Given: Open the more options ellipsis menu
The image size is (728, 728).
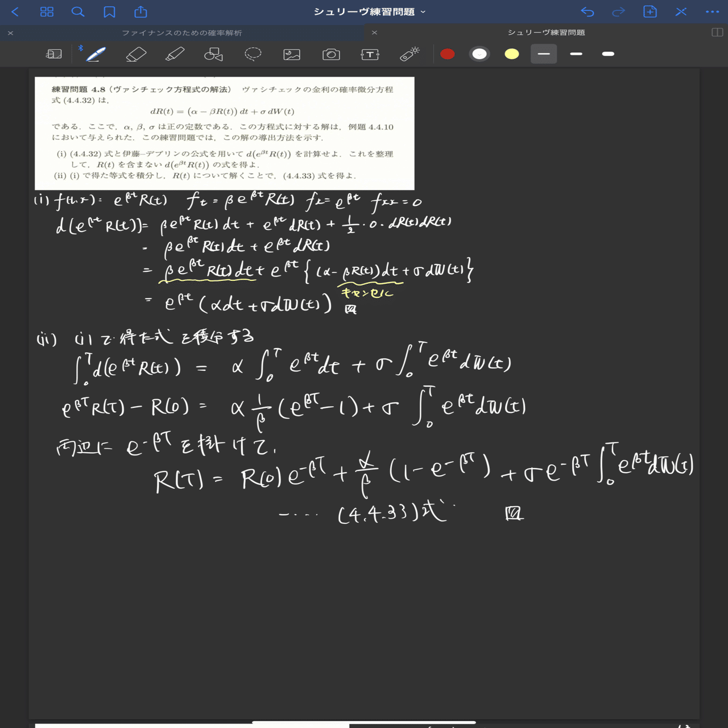Looking at the screenshot, I should [712, 11].
